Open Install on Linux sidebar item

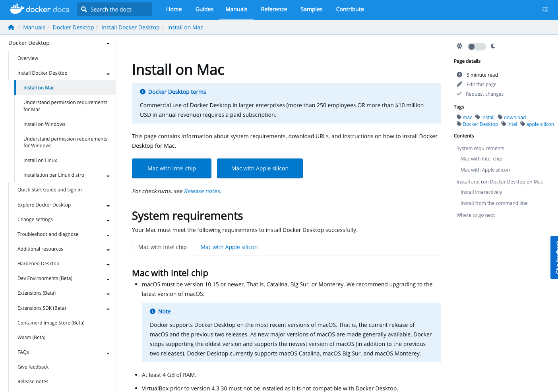pos(40,160)
